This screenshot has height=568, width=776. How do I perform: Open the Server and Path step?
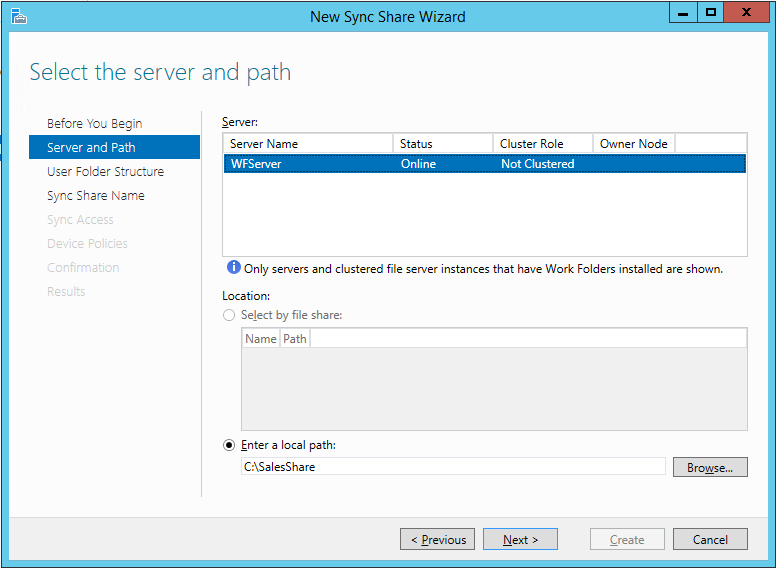91,147
